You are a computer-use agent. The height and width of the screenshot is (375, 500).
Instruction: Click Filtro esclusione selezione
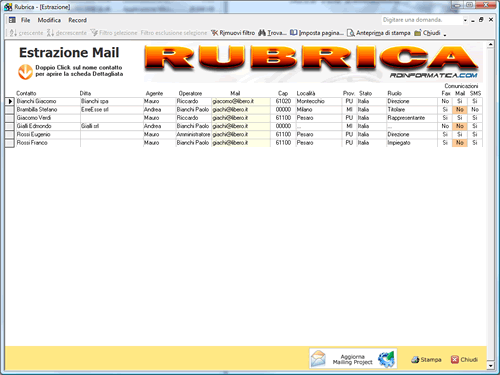174,33
